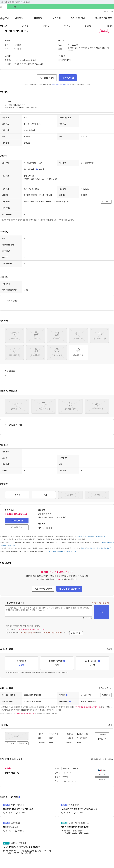Click the 메일로 질문하기 button

click(x=76, y=633)
